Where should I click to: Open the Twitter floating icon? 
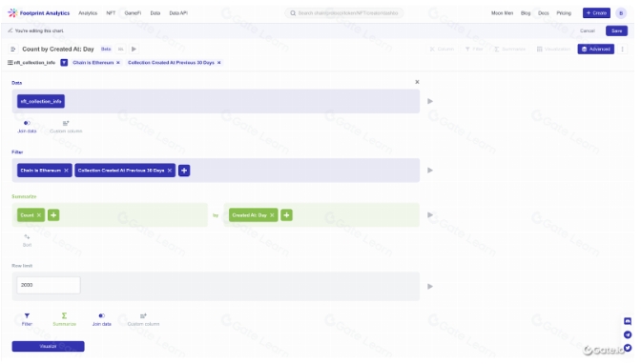tap(628, 348)
